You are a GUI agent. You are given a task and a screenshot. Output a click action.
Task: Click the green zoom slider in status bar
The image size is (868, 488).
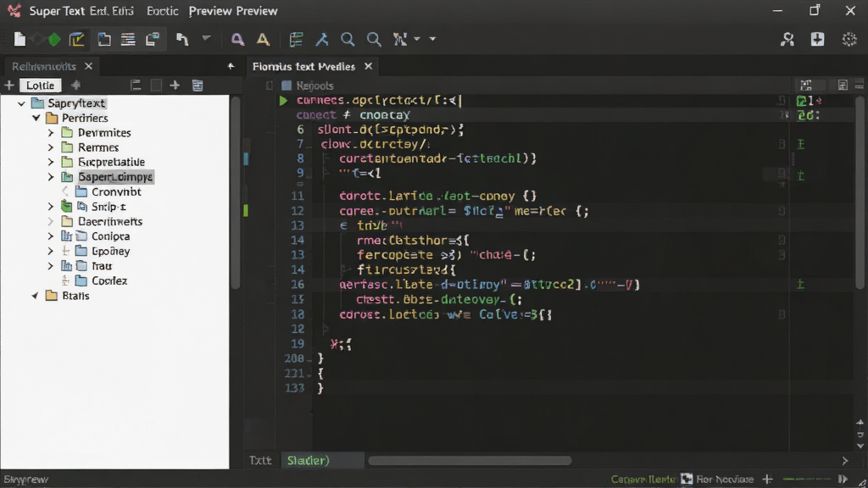point(807,480)
